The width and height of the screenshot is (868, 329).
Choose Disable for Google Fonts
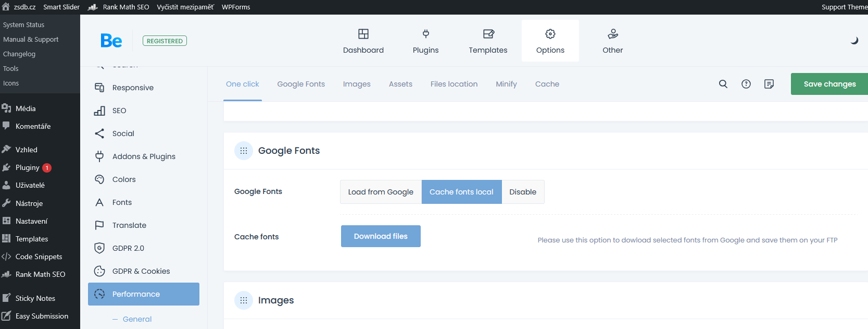pos(523,192)
